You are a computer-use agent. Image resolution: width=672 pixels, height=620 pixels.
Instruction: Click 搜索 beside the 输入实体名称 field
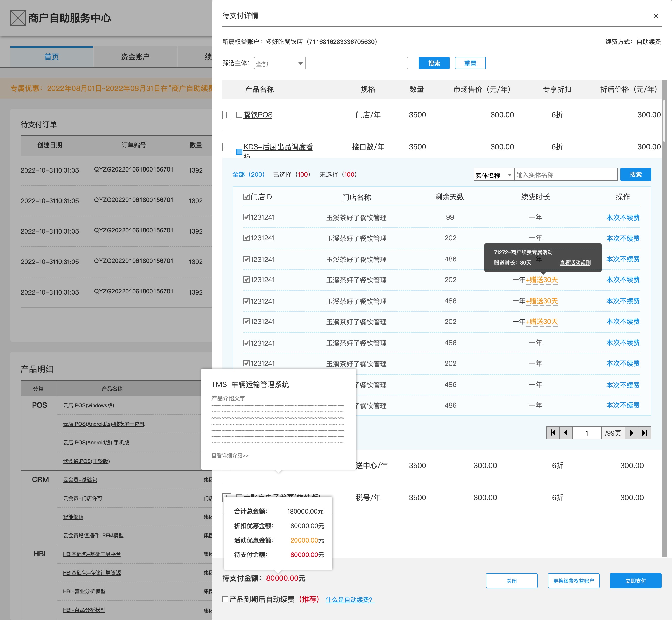(635, 174)
